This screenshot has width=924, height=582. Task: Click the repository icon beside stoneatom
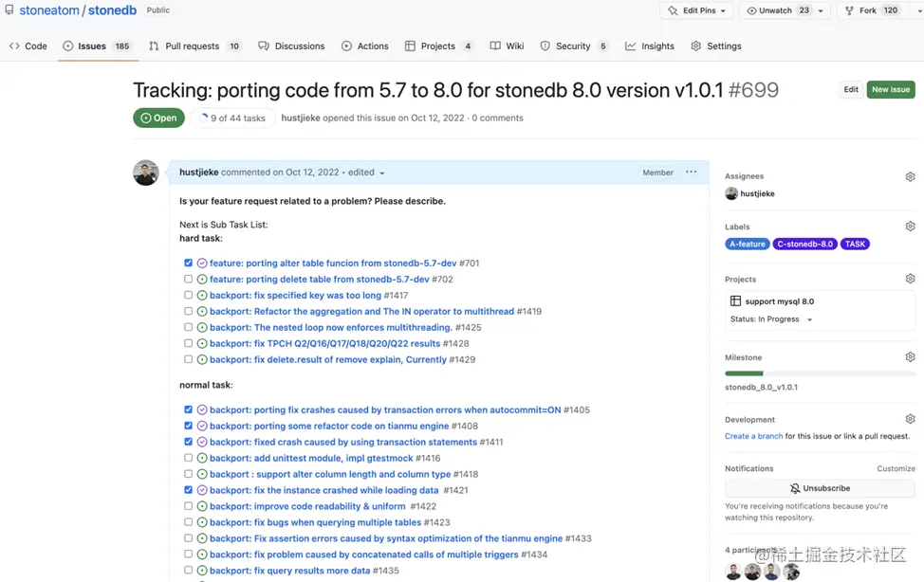coord(9,10)
